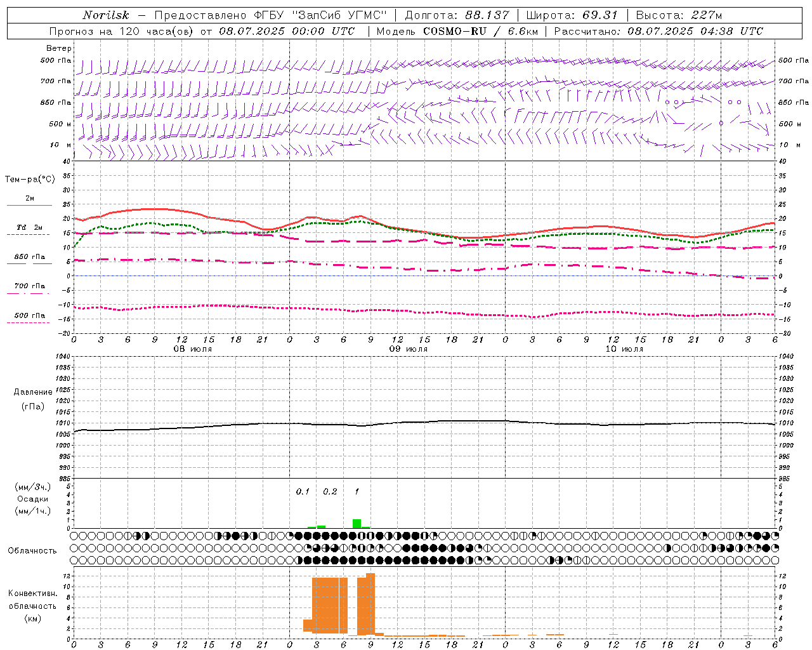Click the 850 гПа label in temperature legend
Screen dimensions: 812x650
pos(30,257)
